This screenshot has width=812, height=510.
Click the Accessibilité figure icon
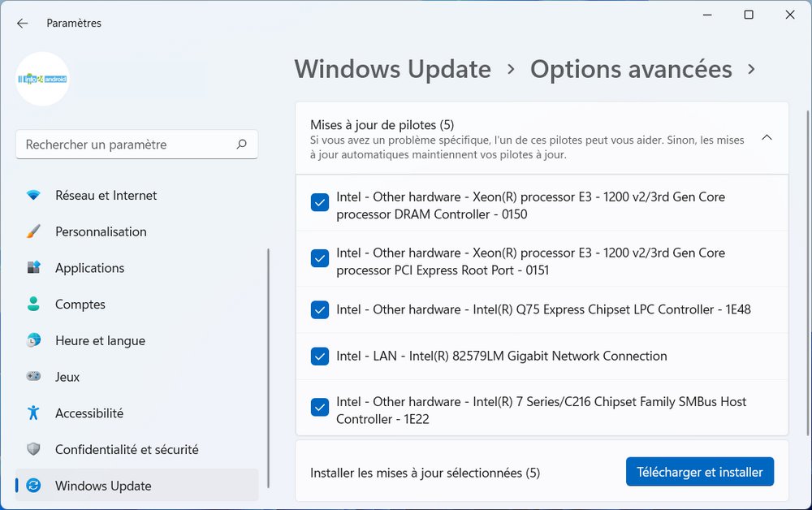[x=33, y=413]
